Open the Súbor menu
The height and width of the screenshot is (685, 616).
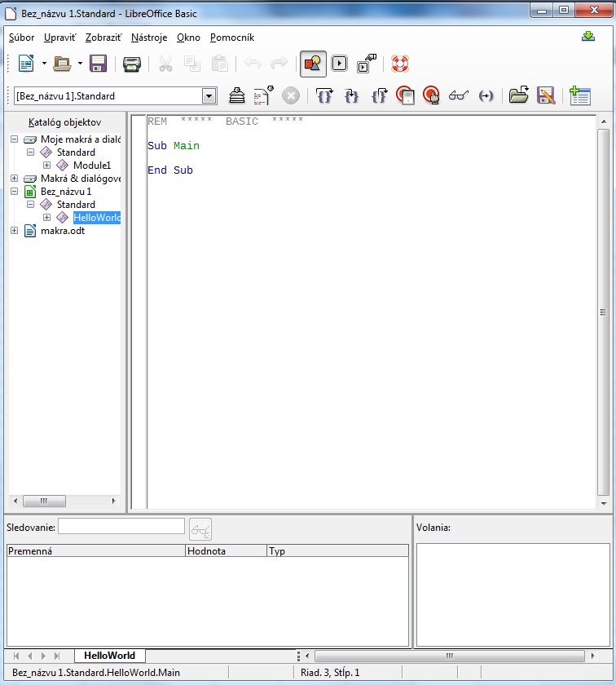point(21,38)
